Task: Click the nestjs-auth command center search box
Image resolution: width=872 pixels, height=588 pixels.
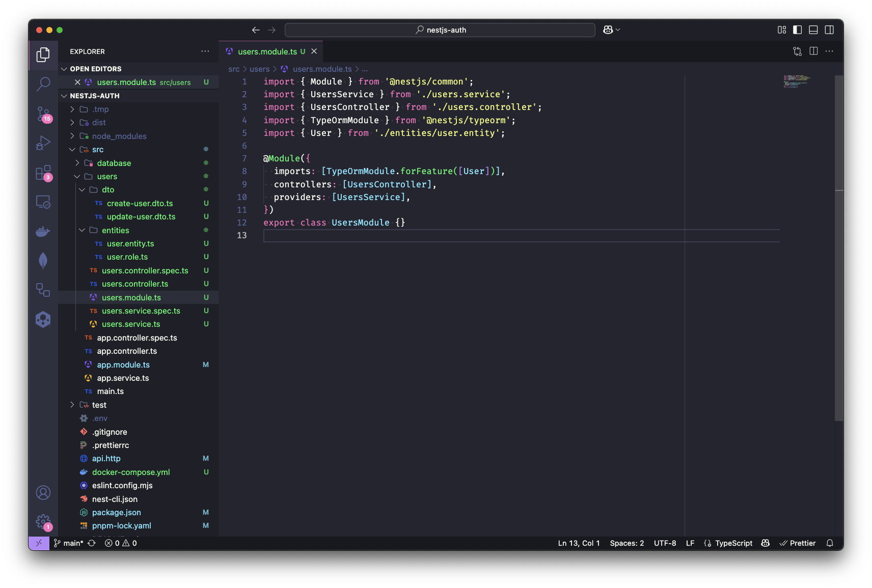Action: (440, 30)
